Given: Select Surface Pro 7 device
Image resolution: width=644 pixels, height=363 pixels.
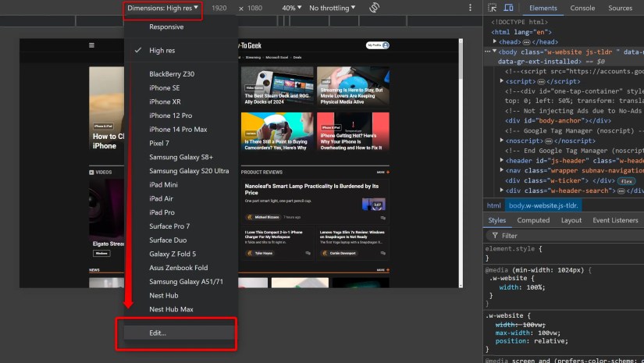Looking at the screenshot, I should (169, 226).
